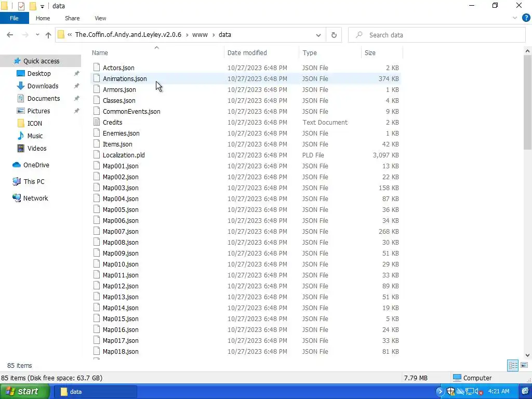Open the Share ribbon tab
Image resolution: width=532 pixels, height=399 pixels.
(72, 18)
